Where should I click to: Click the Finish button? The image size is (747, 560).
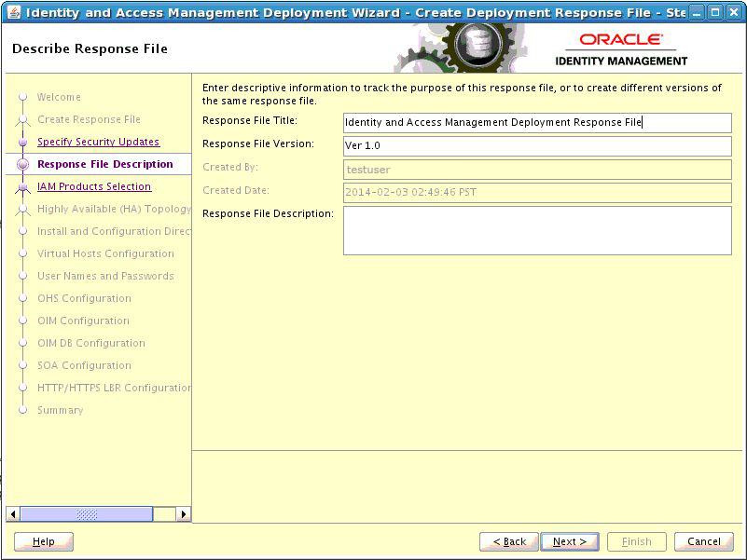pos(636,542)
